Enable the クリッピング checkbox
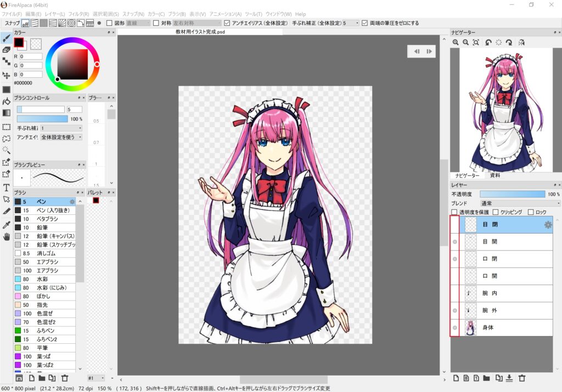 tap(496, 212)
